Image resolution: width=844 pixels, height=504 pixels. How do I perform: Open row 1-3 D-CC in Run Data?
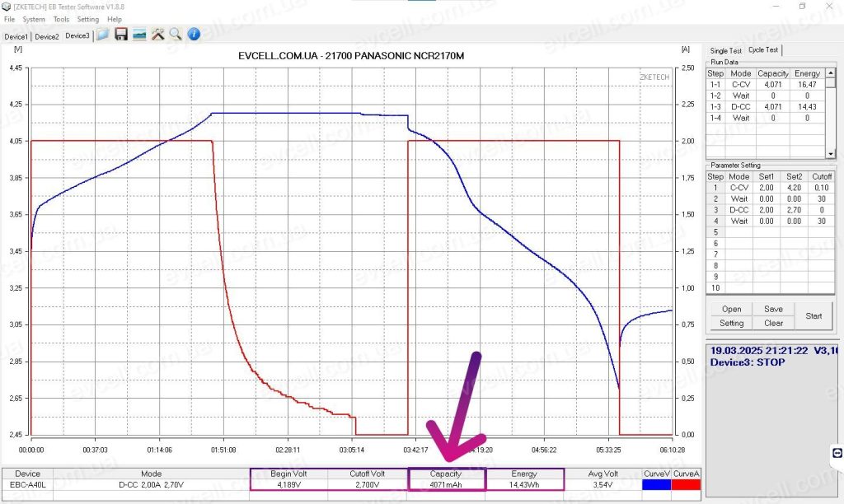coord(742,106)
